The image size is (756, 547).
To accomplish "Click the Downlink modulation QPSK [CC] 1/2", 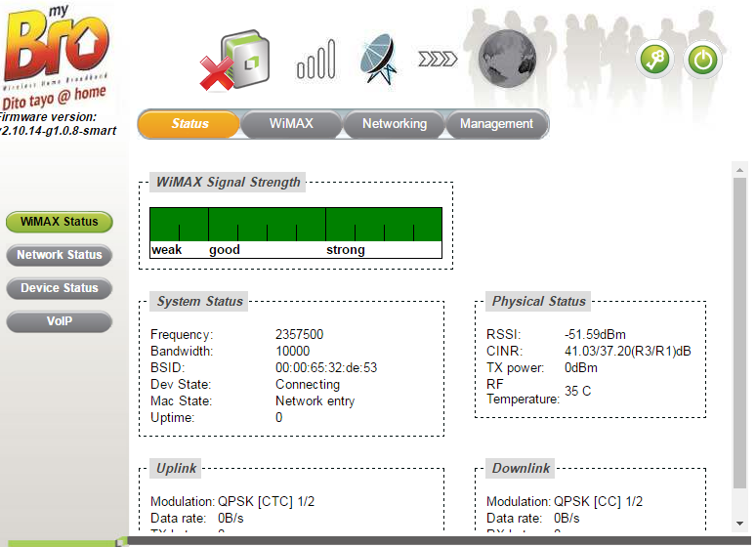I will (599, 502).
